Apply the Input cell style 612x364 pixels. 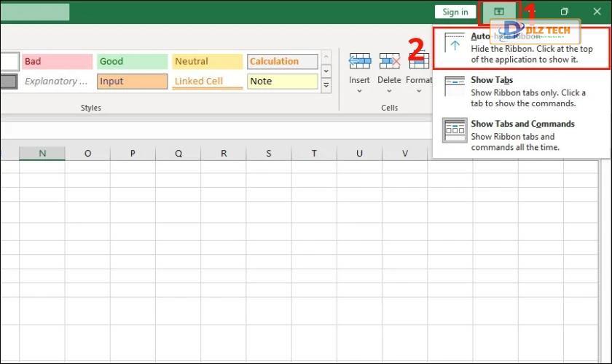[133, 81]
